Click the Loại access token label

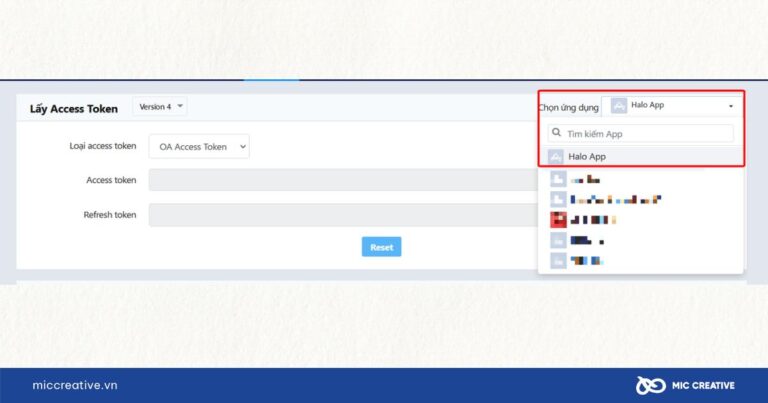click(102, 146)
